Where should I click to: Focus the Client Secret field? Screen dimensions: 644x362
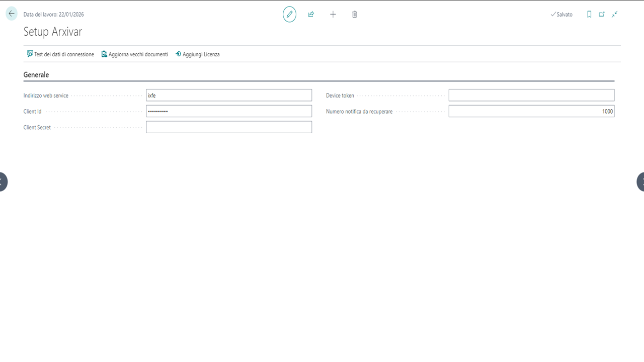229,127
